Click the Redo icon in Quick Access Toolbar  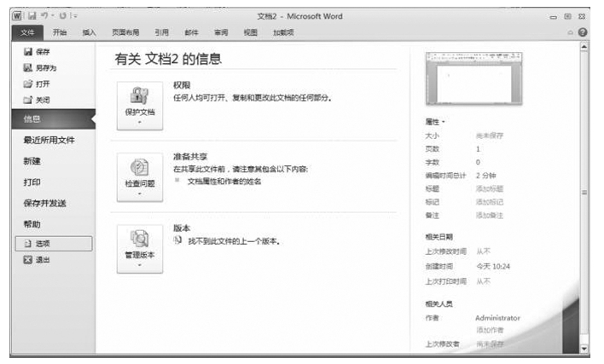click(63, 16)
